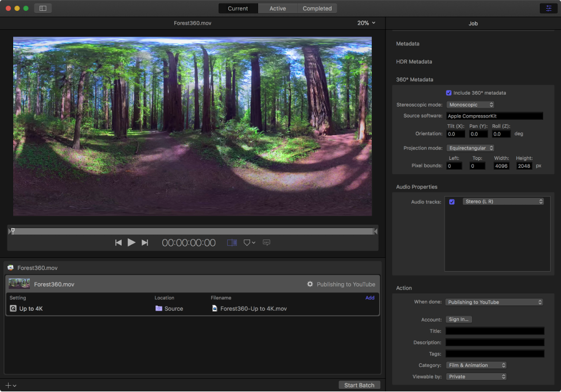Open the Stereoscopic mode dropdown
The height and width of the screenshot is (392, 561).
470,105
